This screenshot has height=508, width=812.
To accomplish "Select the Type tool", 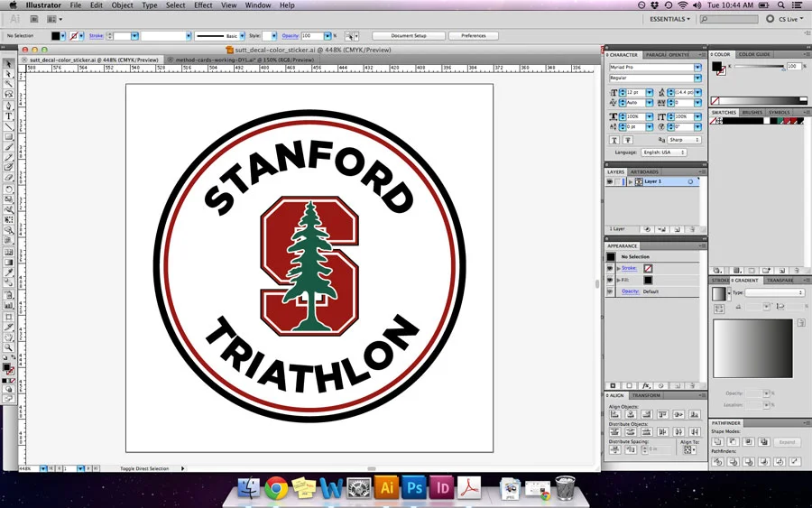I will (8, 116).
